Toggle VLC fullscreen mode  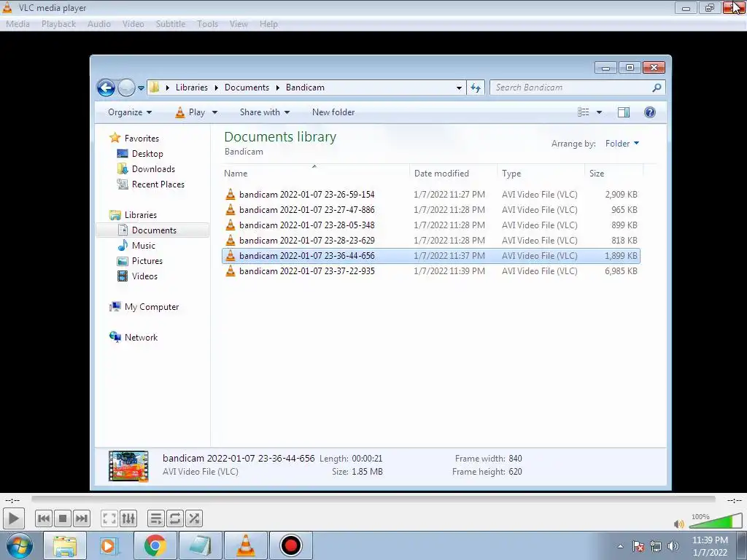109,518
